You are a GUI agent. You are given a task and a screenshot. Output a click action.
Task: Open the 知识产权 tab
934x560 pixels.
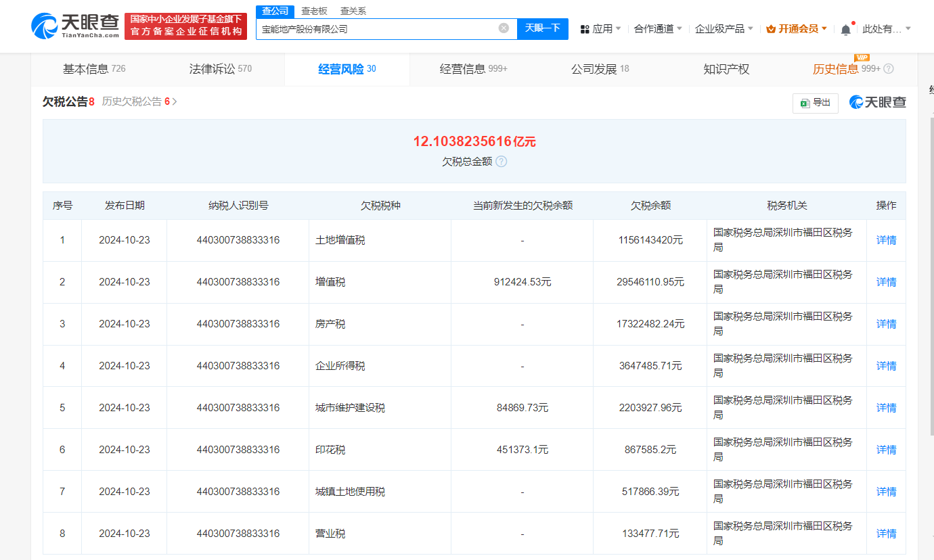pos(727,69)
